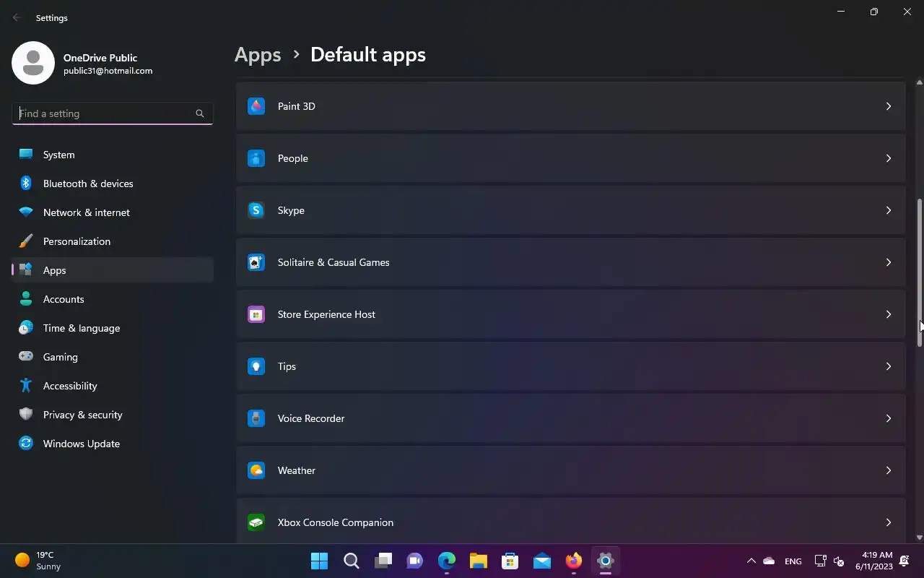Open Task View from taskbar
This screenshot has width=924, height=578.
[383, 561]
